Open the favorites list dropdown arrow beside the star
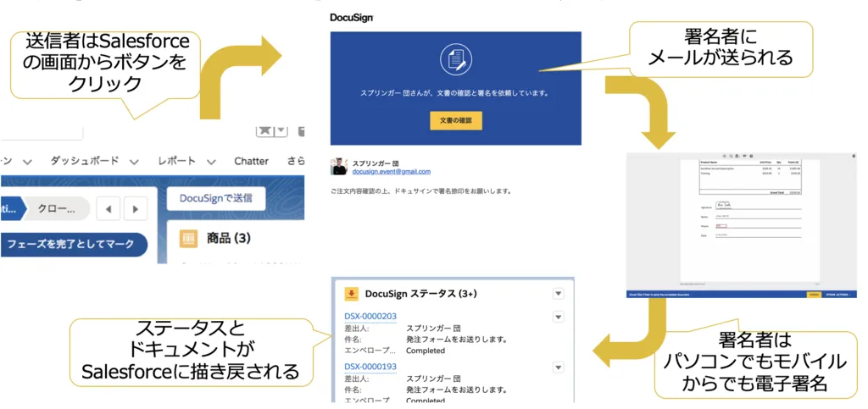The width and height of the screenshot is (868, 409). click(x=281, y=130)
